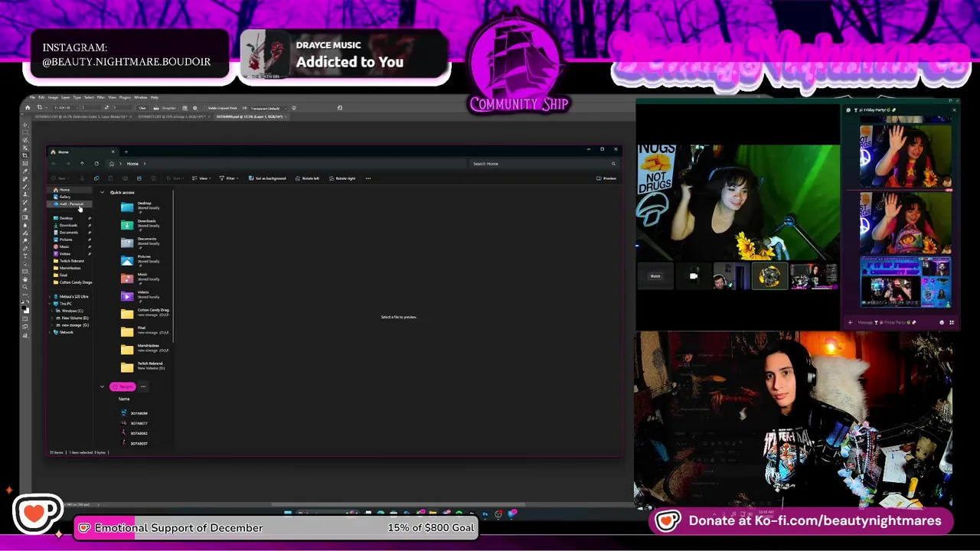980x551 pixels.
Task: Select Downloads in the navigation pane
Action: (x=68, y=225)
